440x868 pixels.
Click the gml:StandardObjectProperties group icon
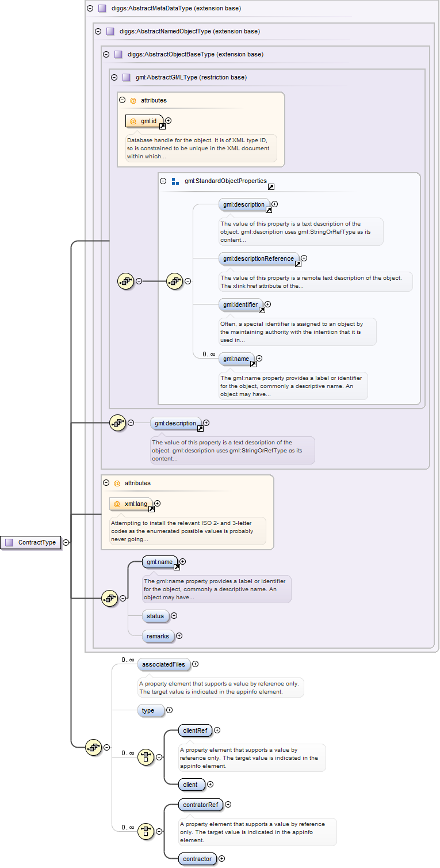coord(175,181)
